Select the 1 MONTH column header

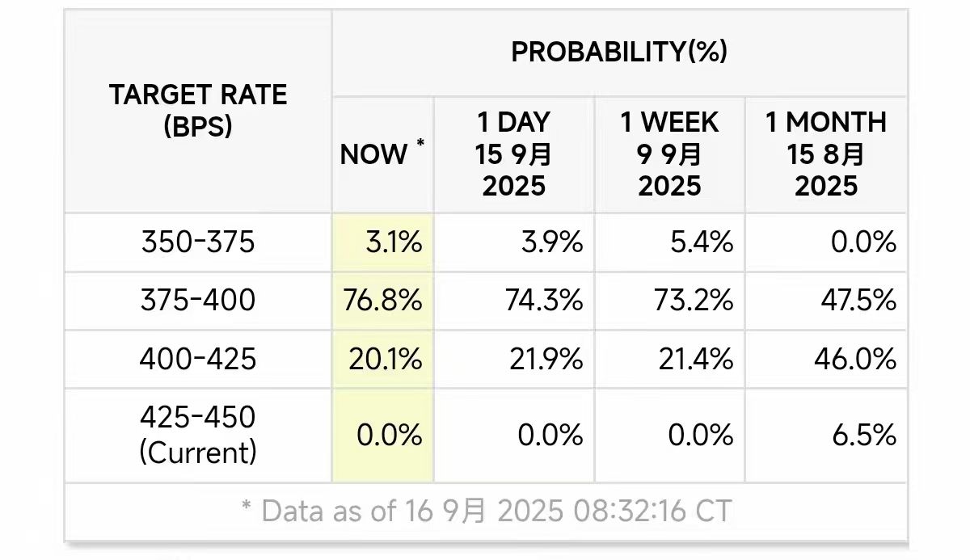point(825,154)
